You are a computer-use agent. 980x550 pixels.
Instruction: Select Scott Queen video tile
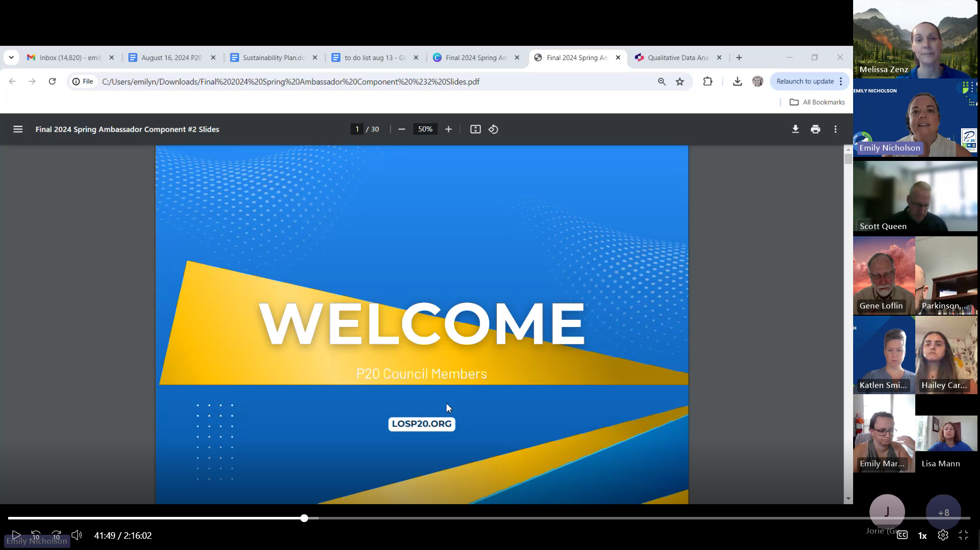coord(915,197)
